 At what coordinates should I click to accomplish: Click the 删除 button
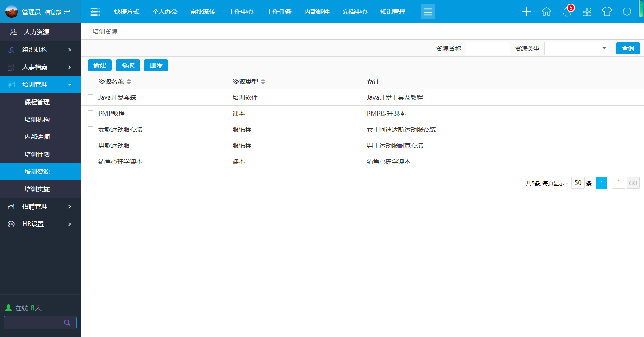[x=156, y=65]
